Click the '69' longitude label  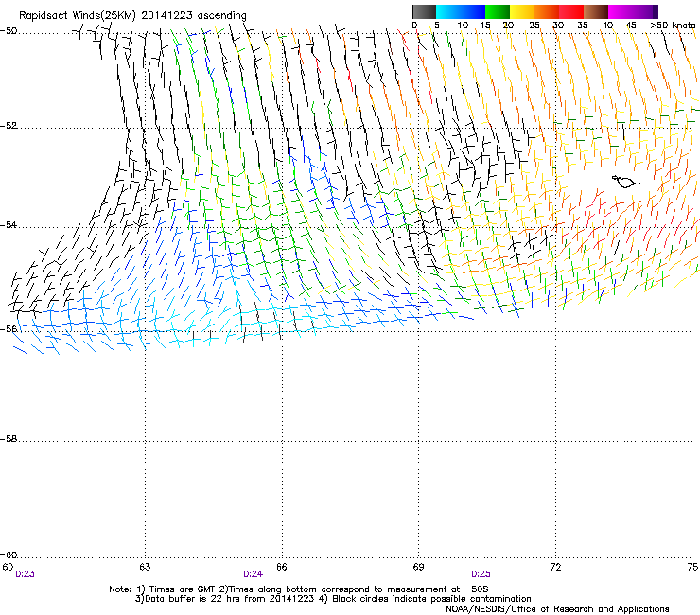coord(418,567)
